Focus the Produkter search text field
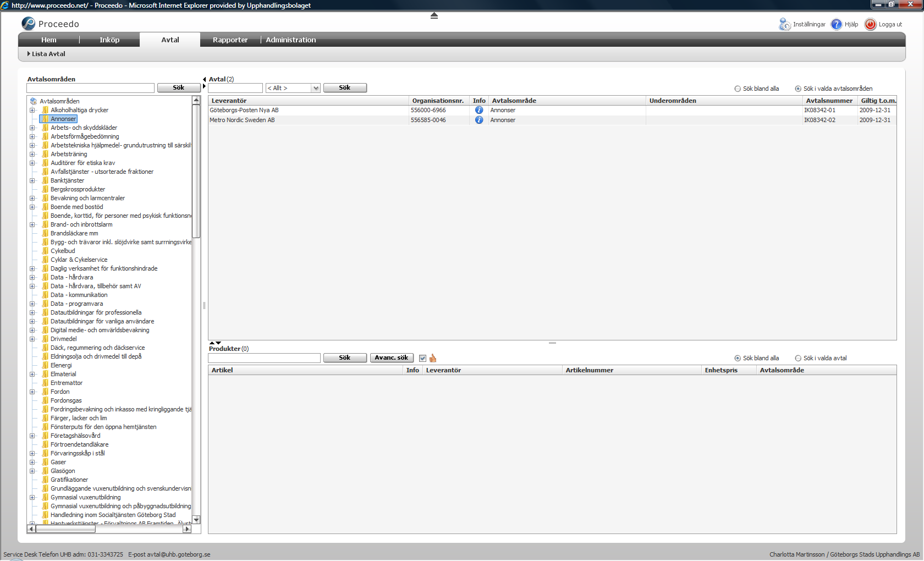This screenshot has width=924, height=561. pyautogui.click(x=265, y=358)
